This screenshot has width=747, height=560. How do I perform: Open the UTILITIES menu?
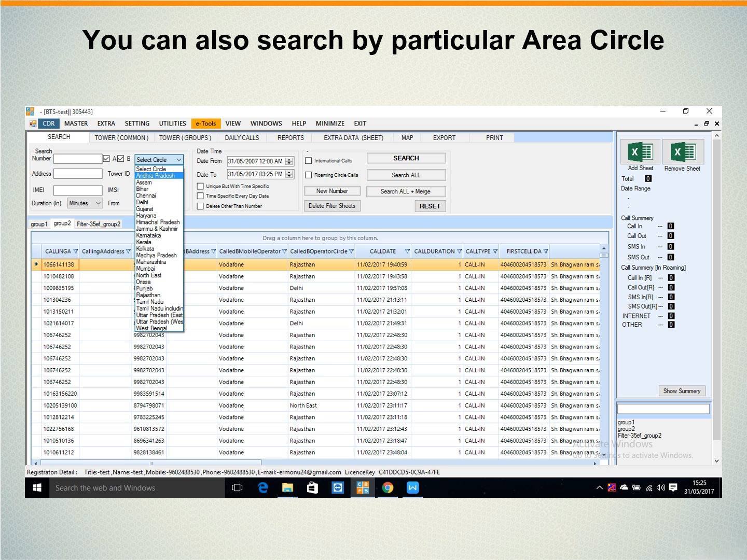pyautogui.click(x=172, y=123)
